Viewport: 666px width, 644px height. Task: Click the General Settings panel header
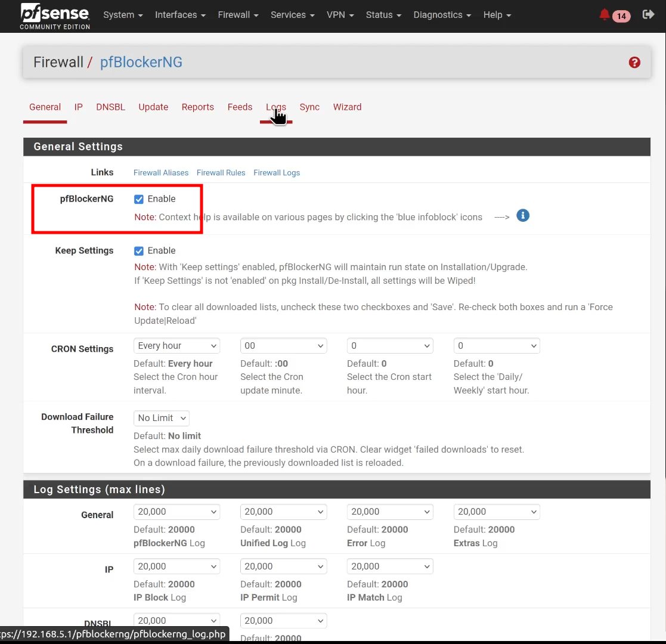point(337,147)
